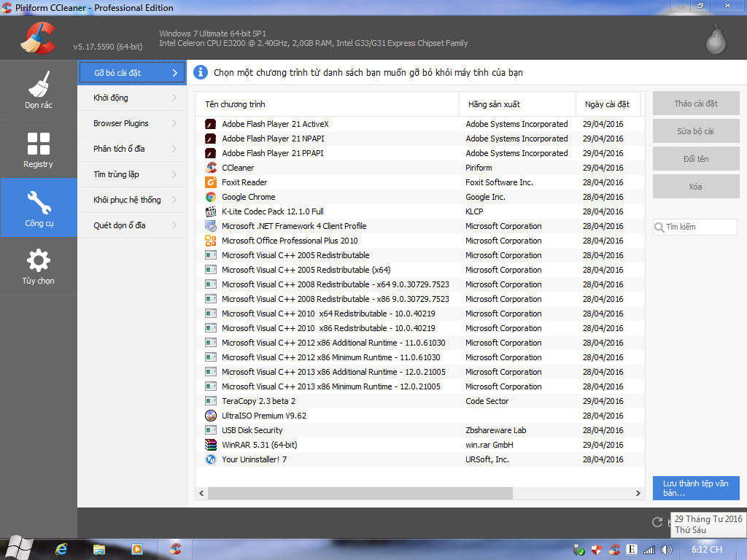Launch Internet Explorer from taskbar
Screen dimensions: 747x560
tap(61, 550)
